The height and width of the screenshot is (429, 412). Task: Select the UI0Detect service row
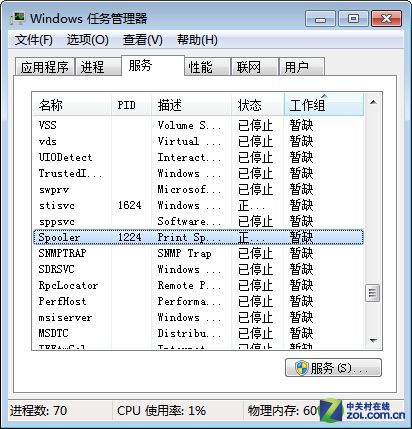pyautogui.click(x=198, y=157)
